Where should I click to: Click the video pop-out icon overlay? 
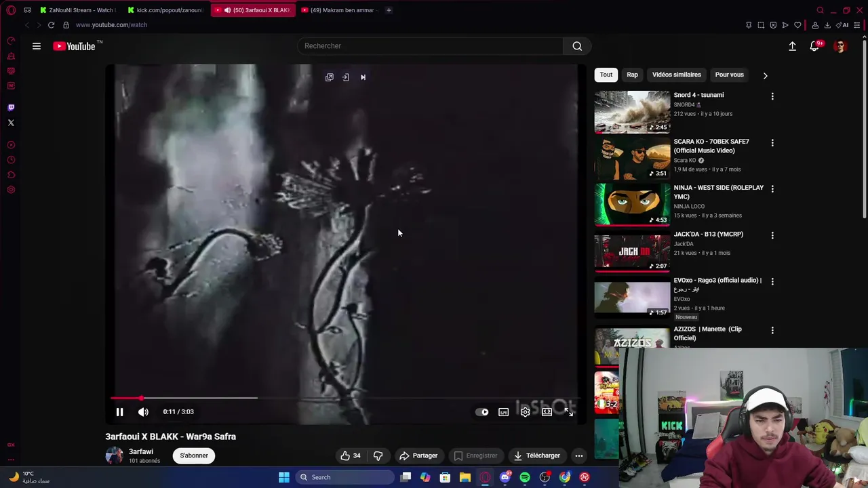pos(330,77)
